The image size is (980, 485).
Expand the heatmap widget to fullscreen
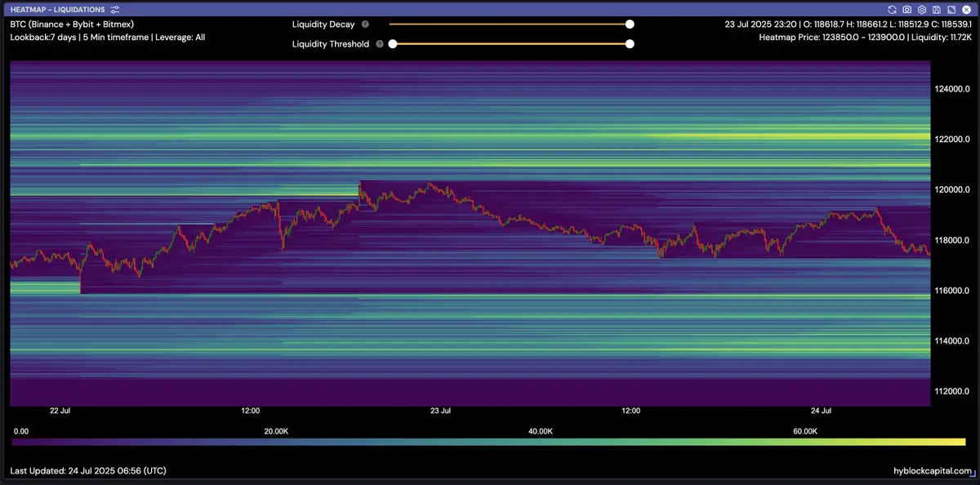click(951, 10)
